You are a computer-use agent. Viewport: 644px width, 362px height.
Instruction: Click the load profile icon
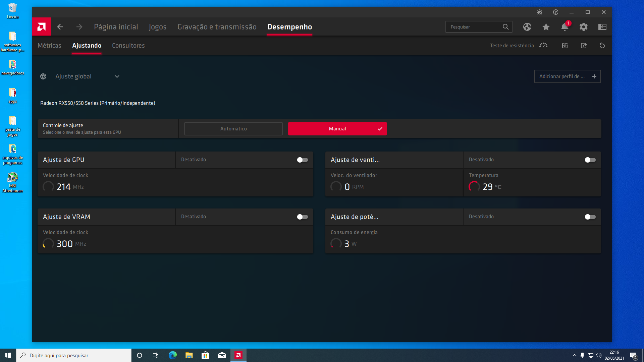(x=565, y=46)
